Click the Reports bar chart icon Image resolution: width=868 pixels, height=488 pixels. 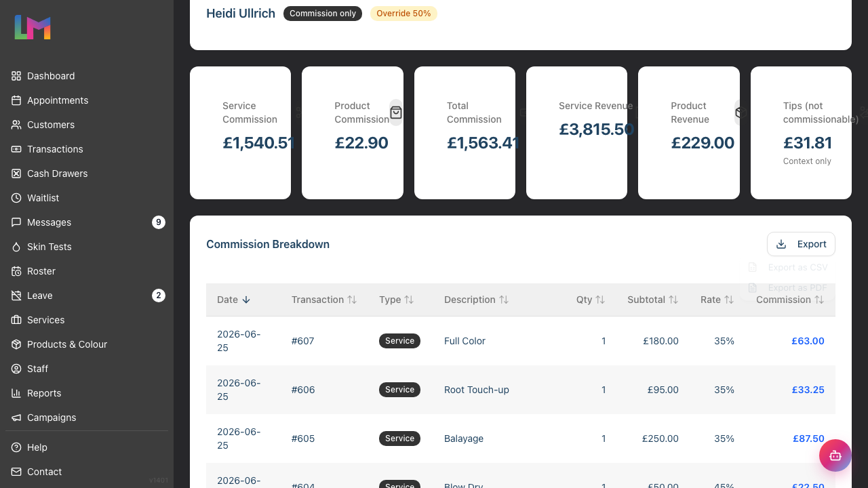click(x=16, y=393)
